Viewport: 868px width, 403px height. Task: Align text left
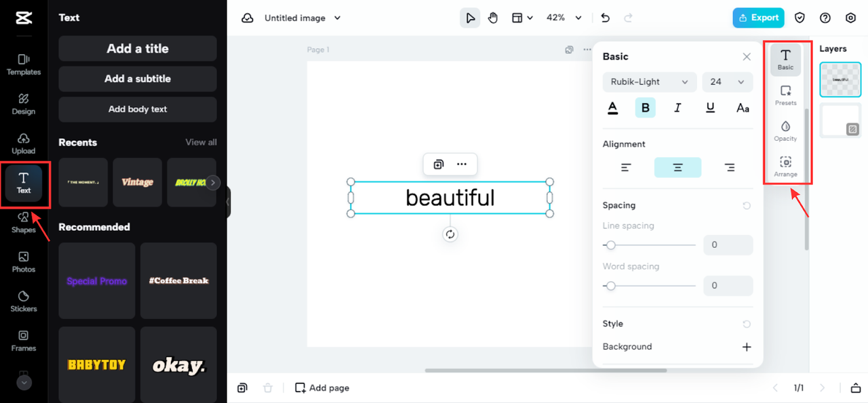tap(626, 167)
